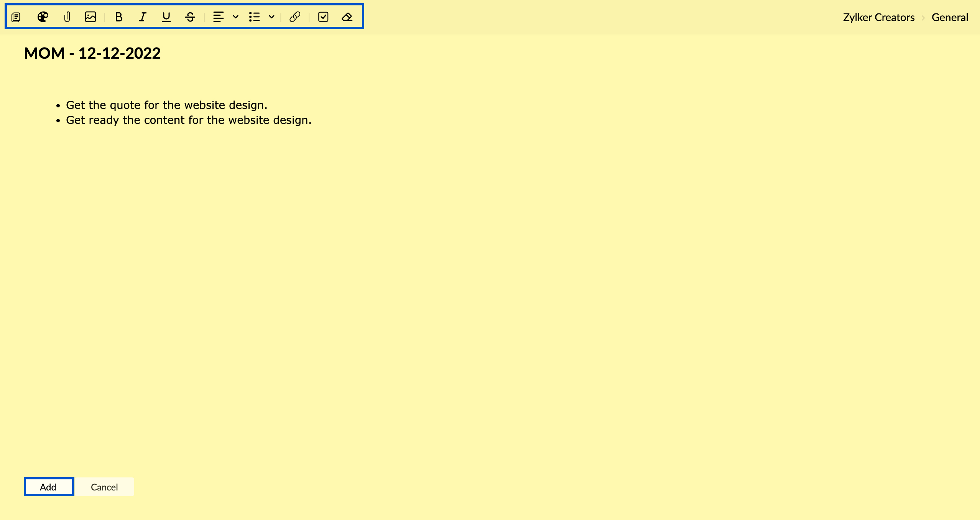Screen dimensions: 980x520
Task: Insert a hyperlink with the link icon
Action: pyautogui.click(x=295, y=17)
